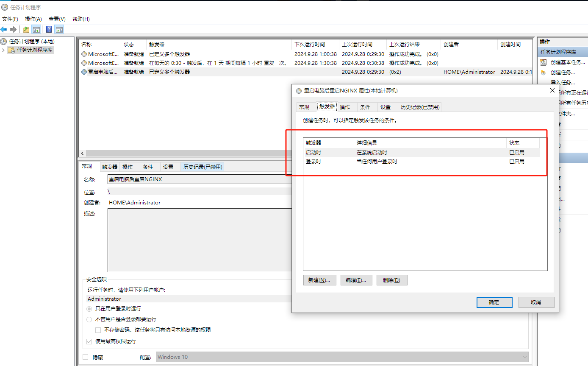Toggle the show/hide console tree icon
This screenshot has width=588, height=366.
(x=36, y=29)
